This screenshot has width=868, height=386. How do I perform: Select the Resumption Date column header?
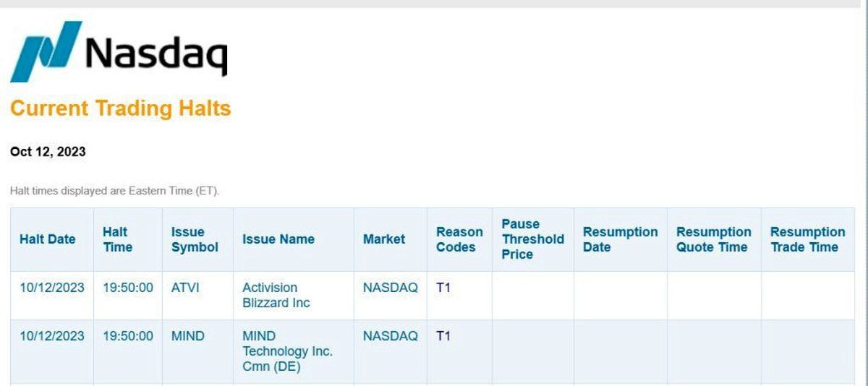620,239
